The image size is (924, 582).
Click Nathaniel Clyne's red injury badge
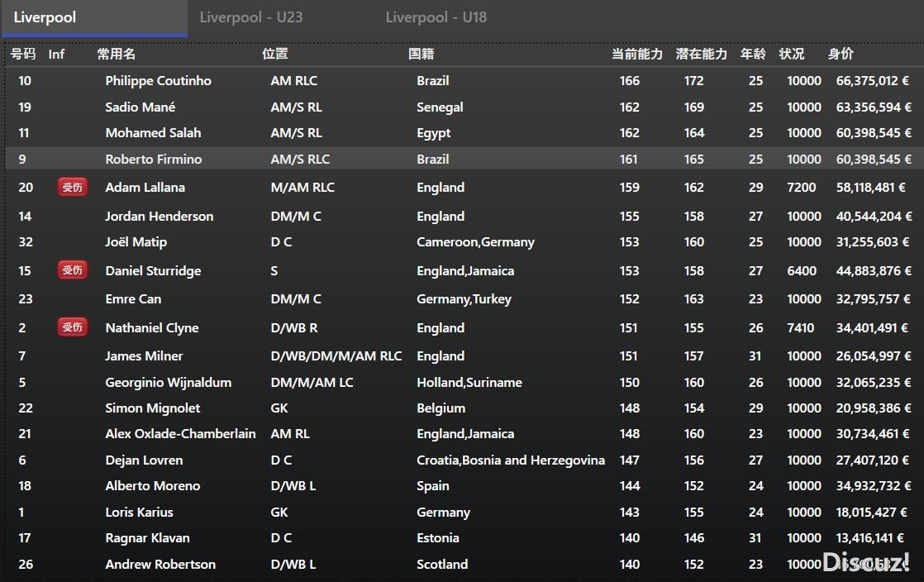[73, 327]
